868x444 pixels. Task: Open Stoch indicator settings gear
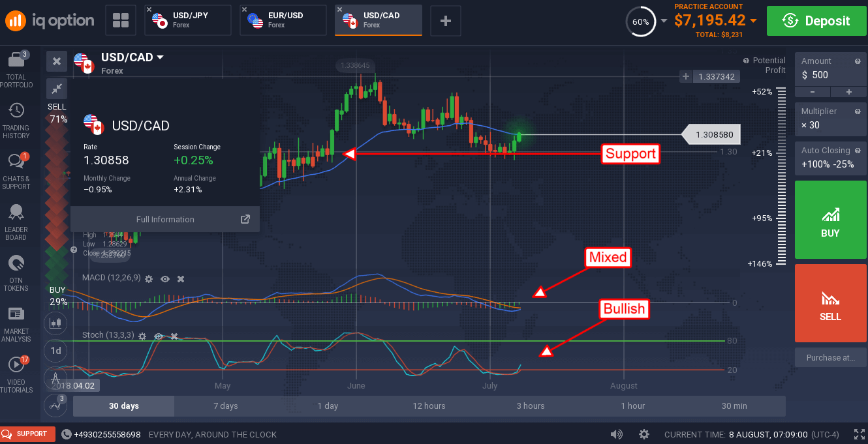point(142,336)
